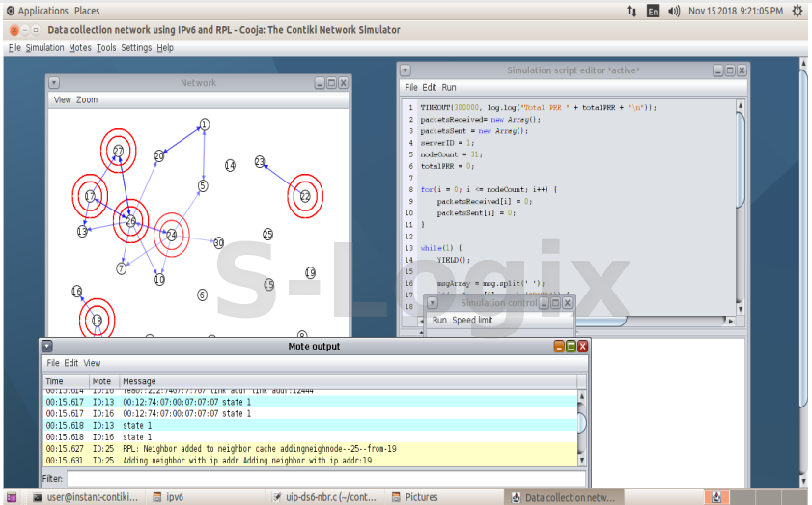Screen dimensions: 812x505
Task: Open Network window dropdown menu arrow
Action: pos(54,83)
